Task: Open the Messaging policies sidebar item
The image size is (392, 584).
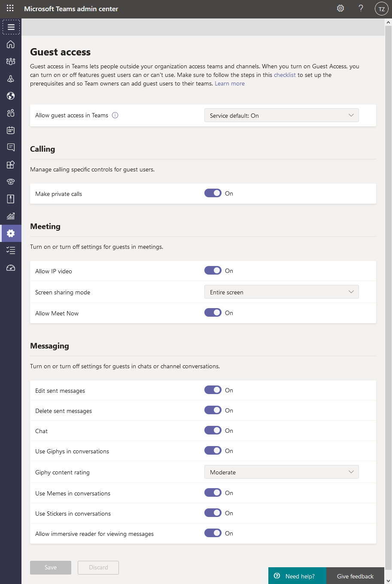Action: [11, 147]
